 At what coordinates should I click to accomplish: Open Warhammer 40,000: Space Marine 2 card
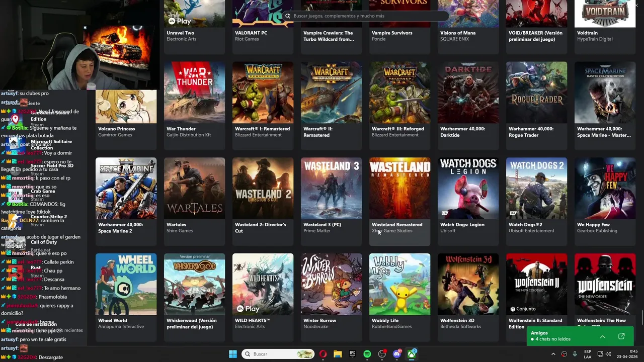126,202
